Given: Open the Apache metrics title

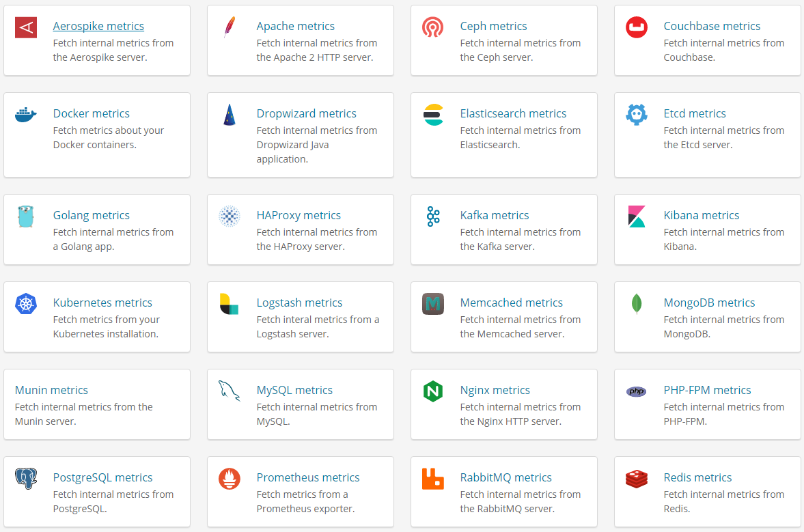Looking at the screenshot, I should pos(295,26).
